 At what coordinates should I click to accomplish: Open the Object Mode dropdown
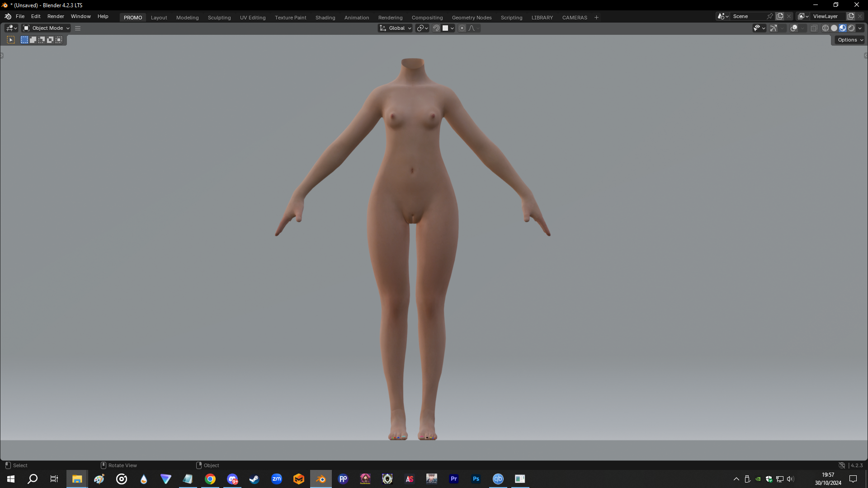tap(46, 28)
